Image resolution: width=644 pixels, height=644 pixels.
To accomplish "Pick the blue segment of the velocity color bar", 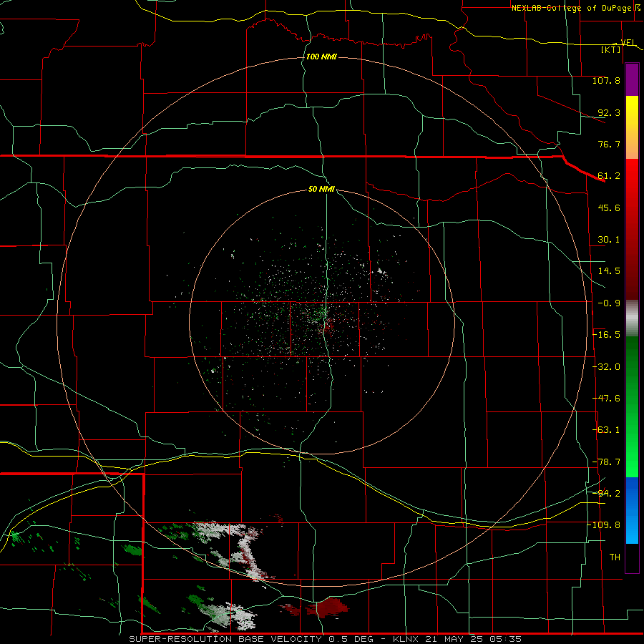I will pyautogui.click(x=632, y=510).
